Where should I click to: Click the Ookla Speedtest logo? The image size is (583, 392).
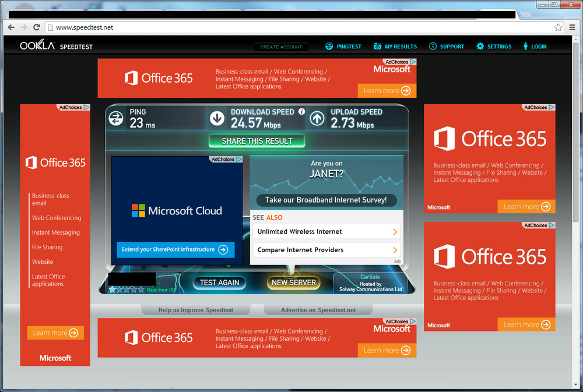[x=56, y=45]
